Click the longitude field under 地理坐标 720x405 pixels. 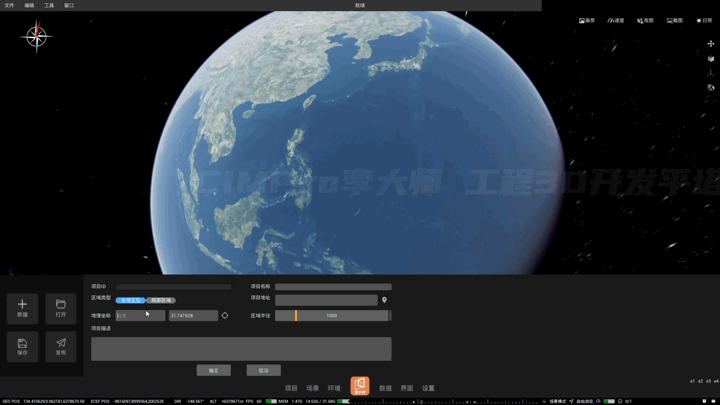click(x=140, y=315)
